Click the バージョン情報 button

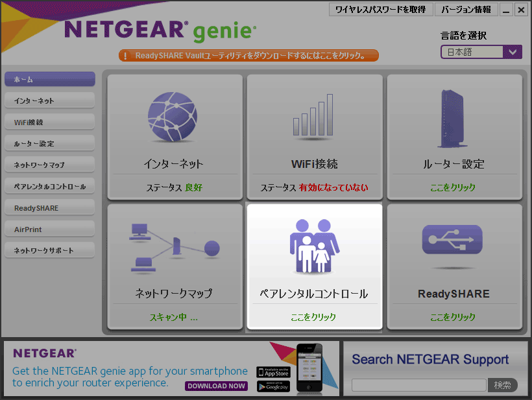pos(466,10)
